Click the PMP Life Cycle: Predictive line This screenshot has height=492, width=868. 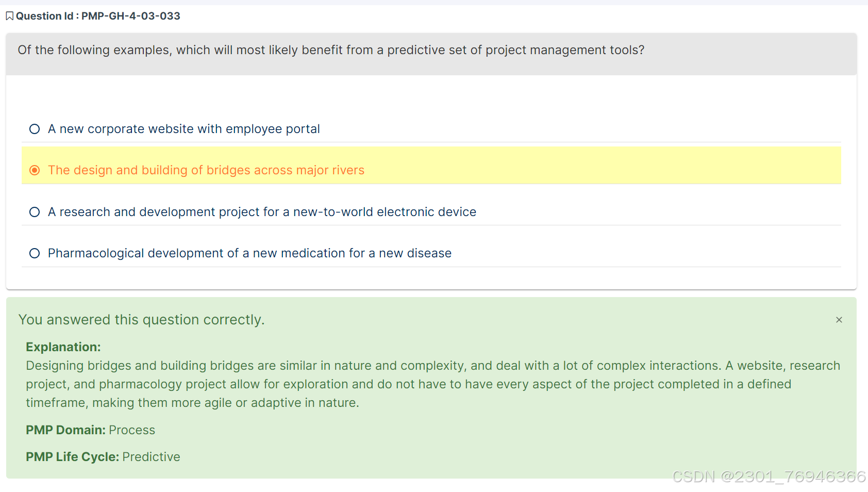tap(103, 457)
